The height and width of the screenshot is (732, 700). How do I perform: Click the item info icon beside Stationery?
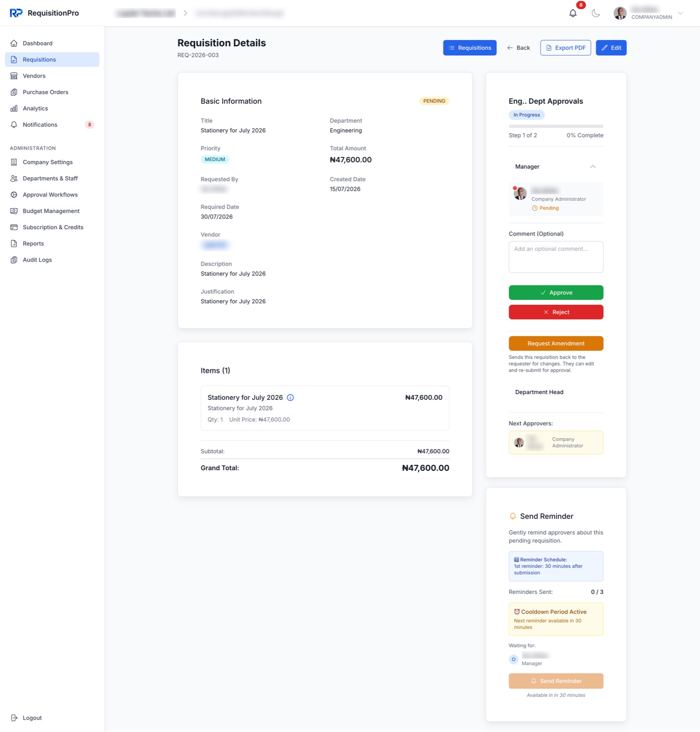coord(291,398)
